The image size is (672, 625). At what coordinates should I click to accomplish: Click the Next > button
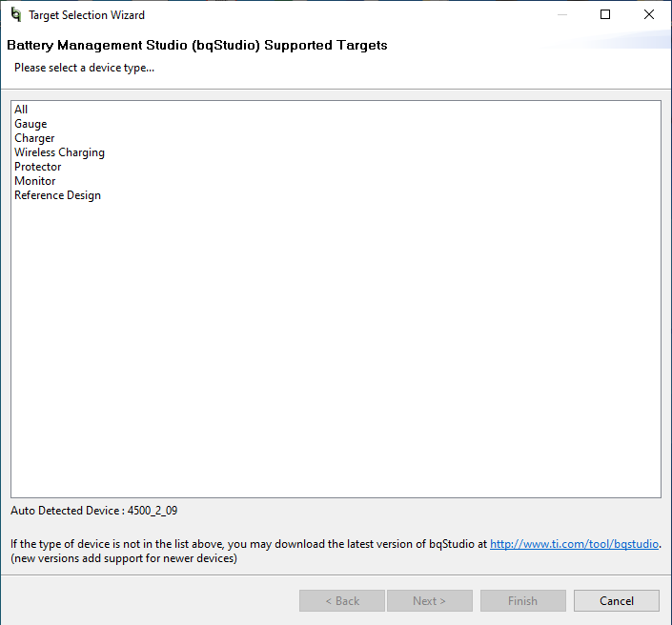pos(430,600)
